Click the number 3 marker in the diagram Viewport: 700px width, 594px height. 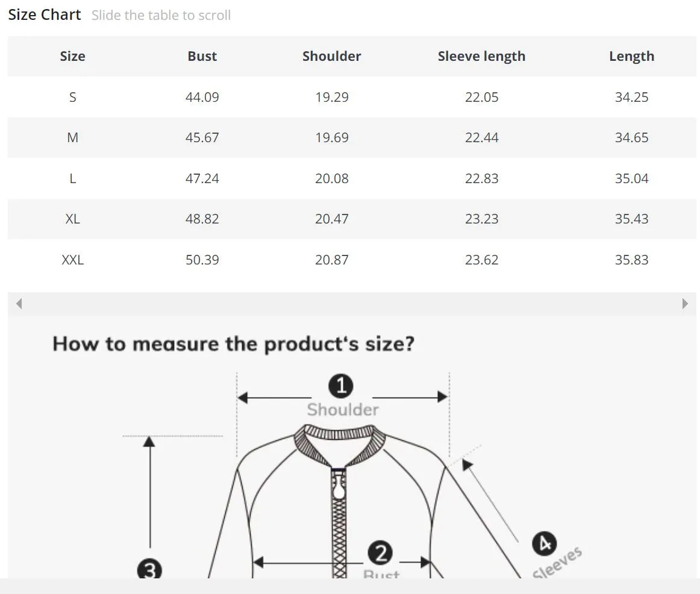[x=149, y=569]
